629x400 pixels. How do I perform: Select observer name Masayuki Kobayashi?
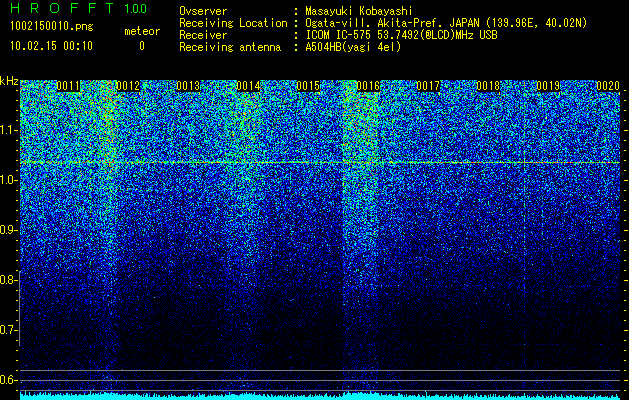click(x=359, y=11)
